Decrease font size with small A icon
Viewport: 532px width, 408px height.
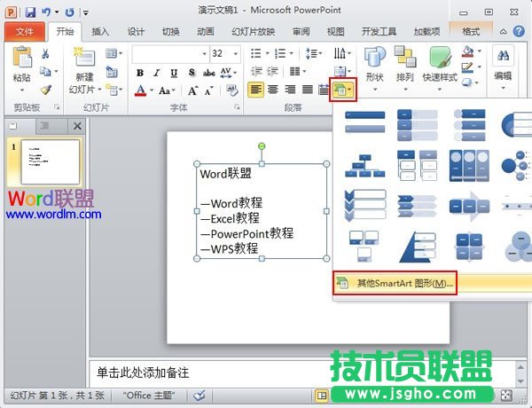pyautogui.click(x=208, y=90)
